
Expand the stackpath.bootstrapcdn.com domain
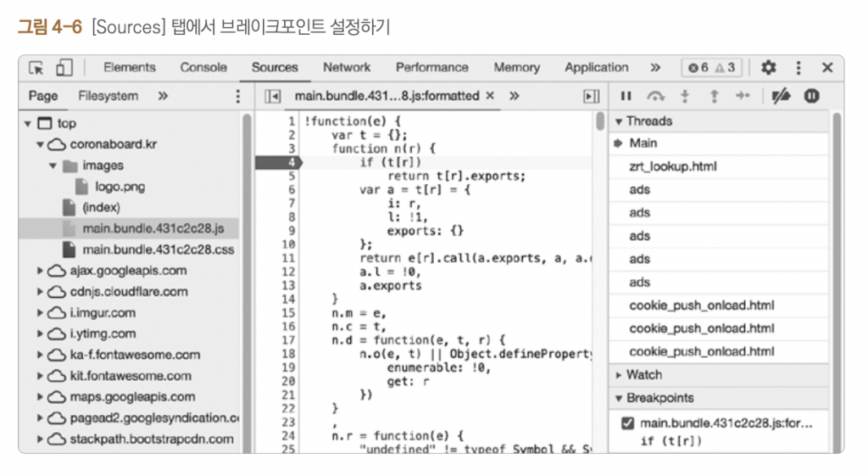pyautogui.click(x=40, y=440)
